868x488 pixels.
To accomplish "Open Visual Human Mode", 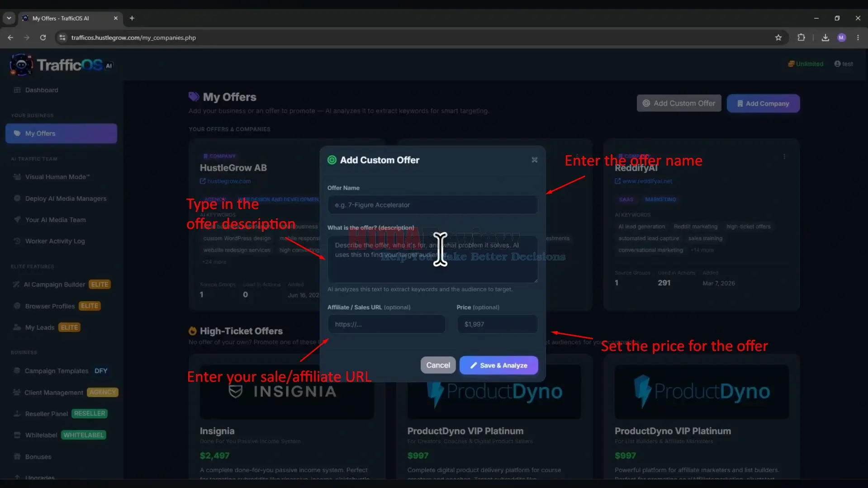I will click(57, 177).
